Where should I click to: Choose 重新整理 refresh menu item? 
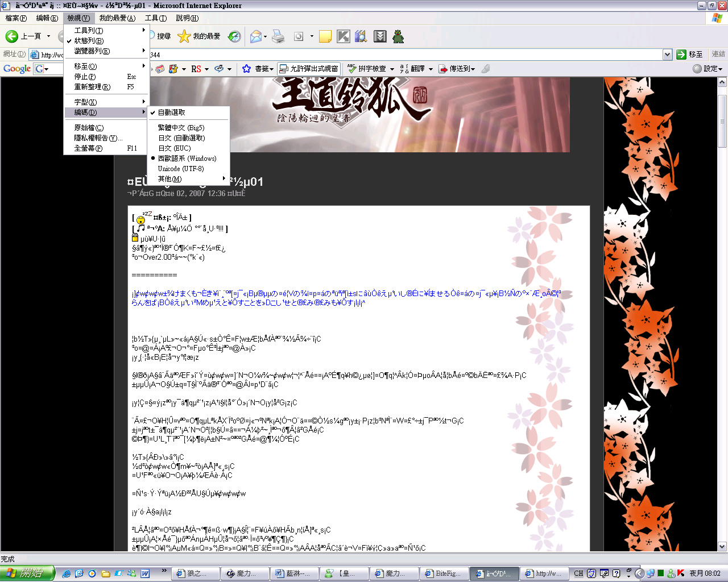click(106, 87)
